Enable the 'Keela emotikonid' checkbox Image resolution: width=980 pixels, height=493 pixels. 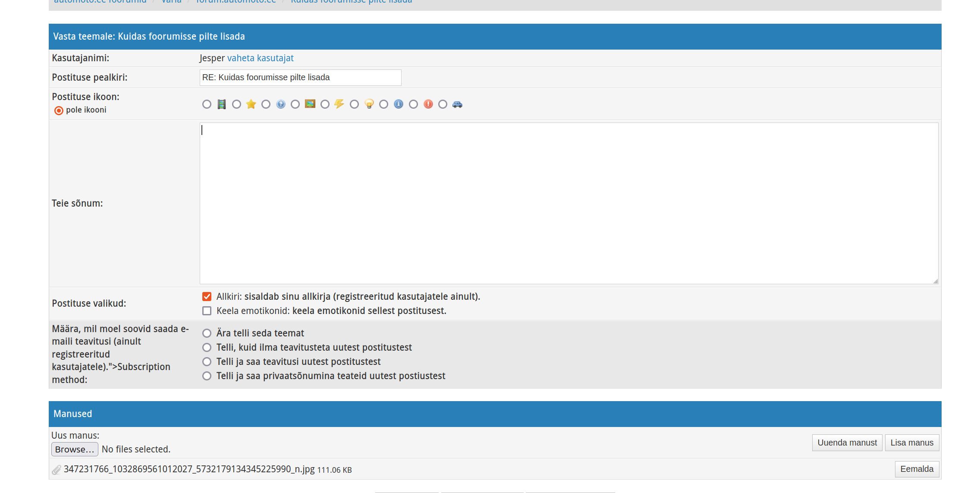click(207, 311)
